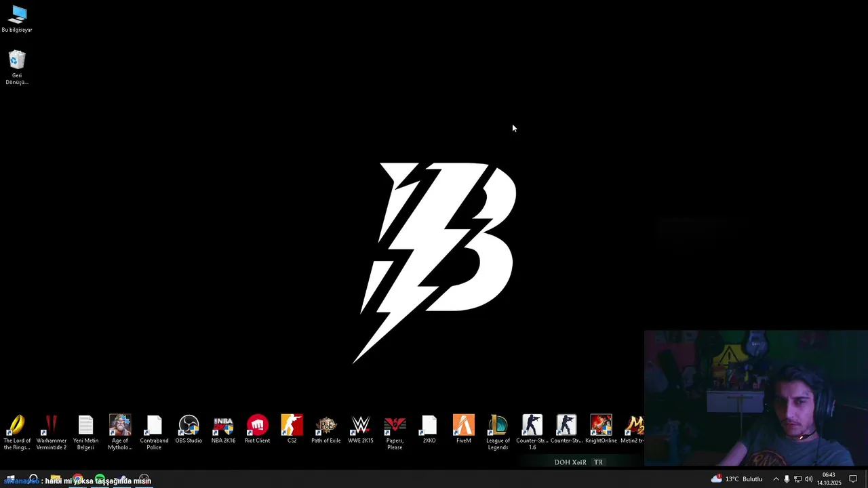The image size is (868, 488).
Task: Open Chrome from the taskbar
Action: coord(78,480)
